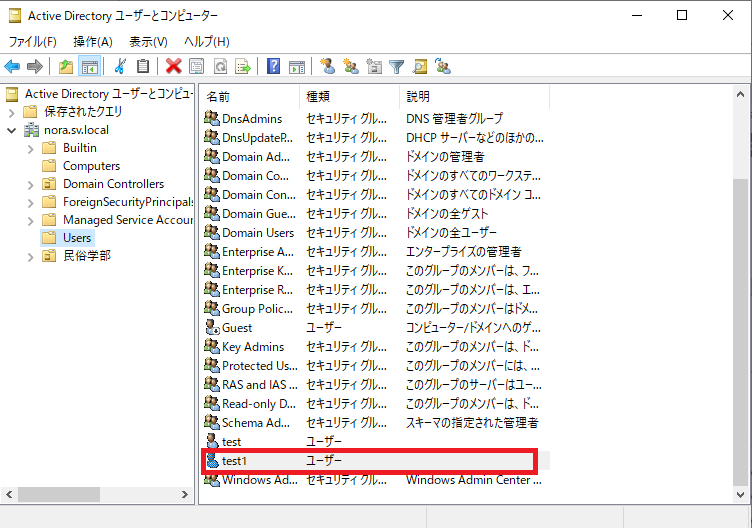This screenshot has height=529, width=754.
Task: Click the DnsAdmins group icon
Action: click(x=212, y=118)
